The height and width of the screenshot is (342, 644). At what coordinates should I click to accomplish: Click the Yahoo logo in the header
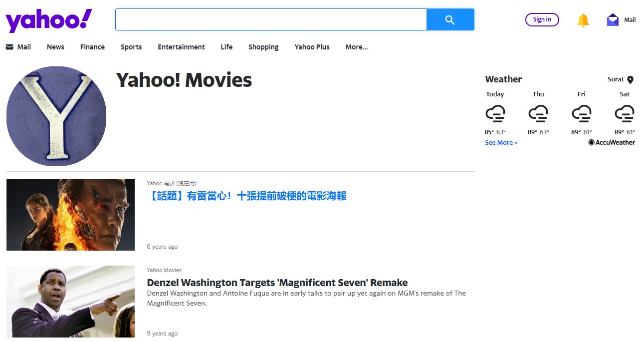pos(48,20)
